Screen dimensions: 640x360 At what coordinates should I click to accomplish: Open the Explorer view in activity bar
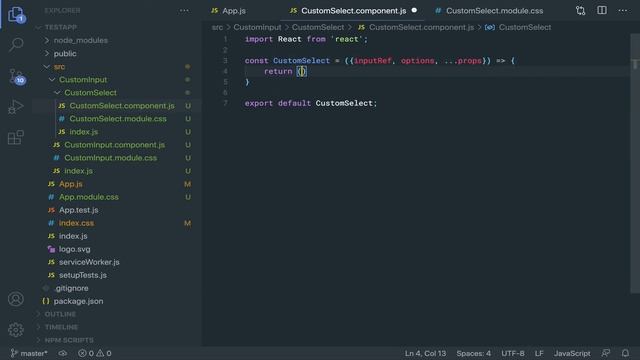(x=16, y=14)
